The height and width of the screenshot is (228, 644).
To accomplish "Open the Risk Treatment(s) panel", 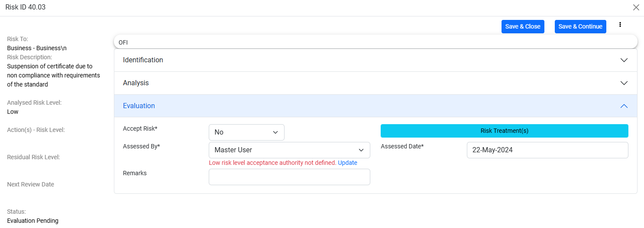I will 504,131.
